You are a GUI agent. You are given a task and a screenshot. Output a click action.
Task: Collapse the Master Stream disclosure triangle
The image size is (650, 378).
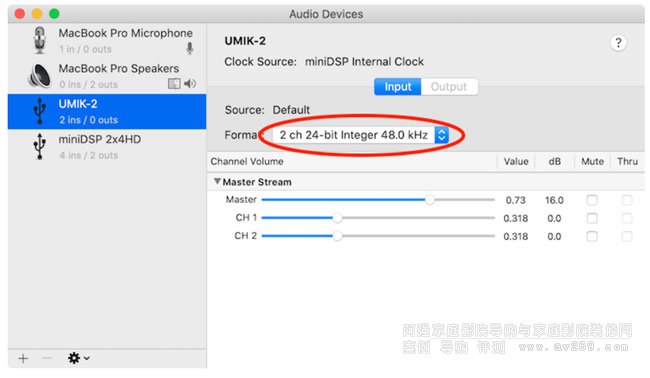[217, 182]
